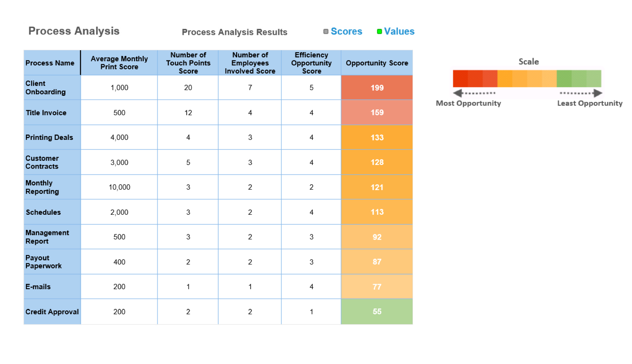Click the Number of Touch Points Score header
Image resolution: width=632 pixels, height=364 pixels.
(188, 63)
